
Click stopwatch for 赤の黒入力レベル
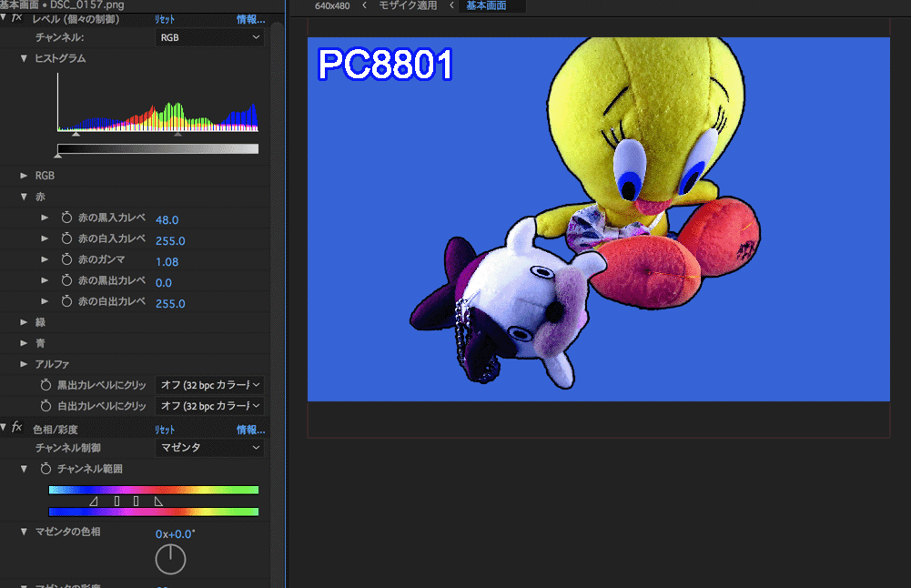pos(66,218)
